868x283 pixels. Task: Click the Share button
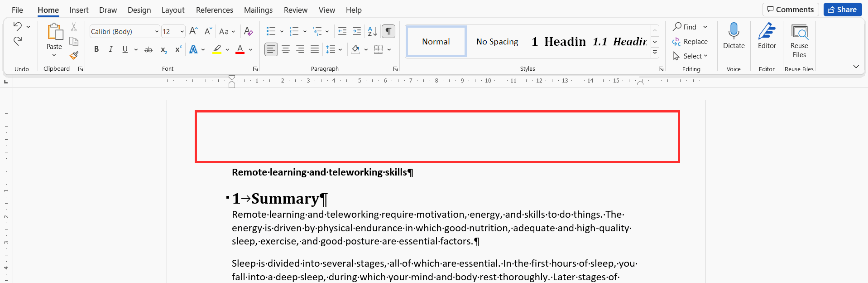[842, 10]
